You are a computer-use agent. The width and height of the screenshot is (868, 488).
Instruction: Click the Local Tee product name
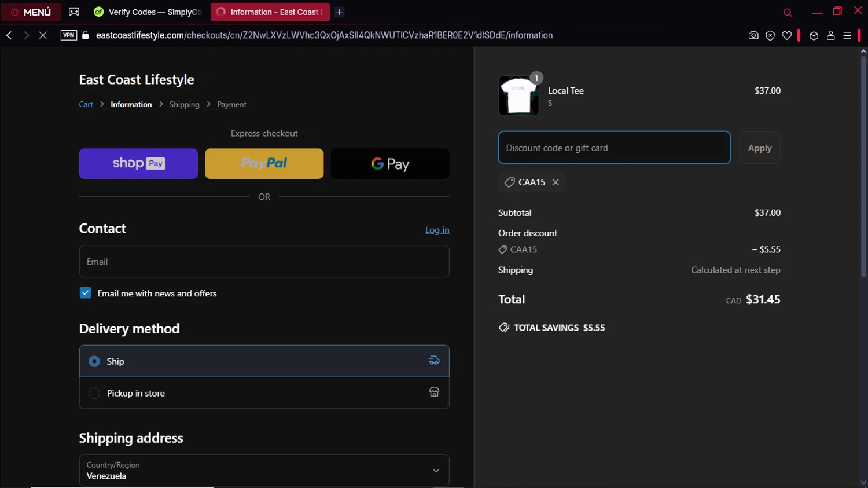pos(566,91)
